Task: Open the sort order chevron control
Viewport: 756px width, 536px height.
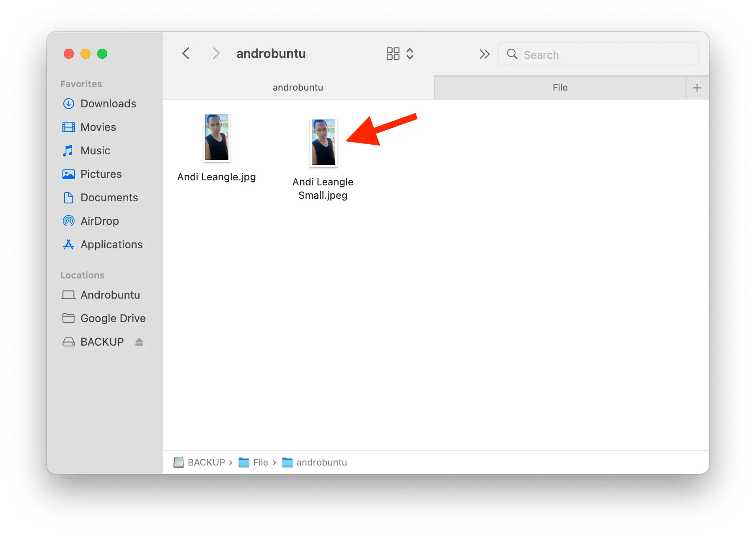Action: click(x=410, y=53)
